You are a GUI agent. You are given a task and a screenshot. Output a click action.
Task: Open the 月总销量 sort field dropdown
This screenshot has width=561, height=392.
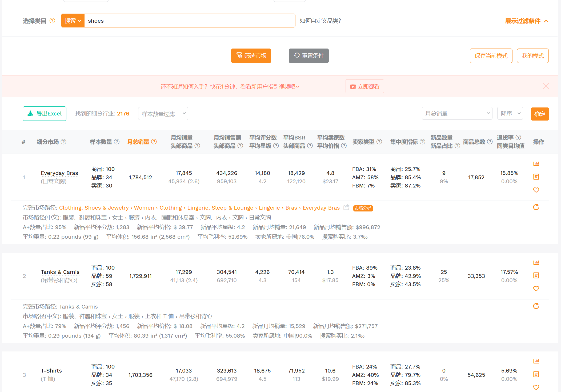coord(457,114)
